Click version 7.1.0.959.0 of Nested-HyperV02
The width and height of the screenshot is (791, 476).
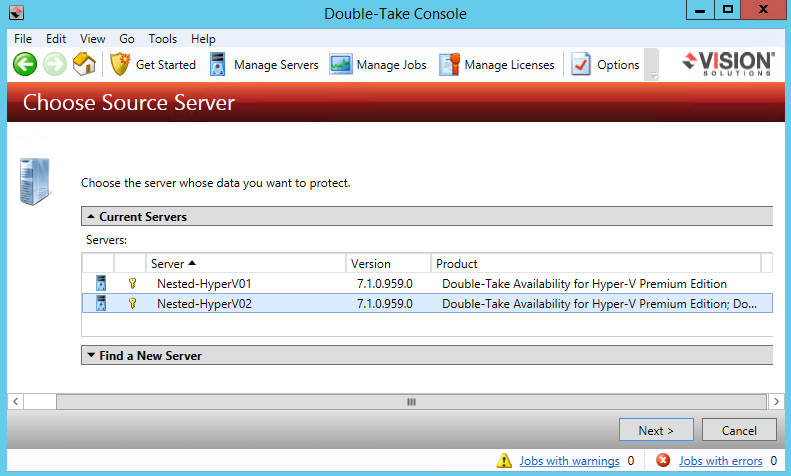[x=384, y=304]
